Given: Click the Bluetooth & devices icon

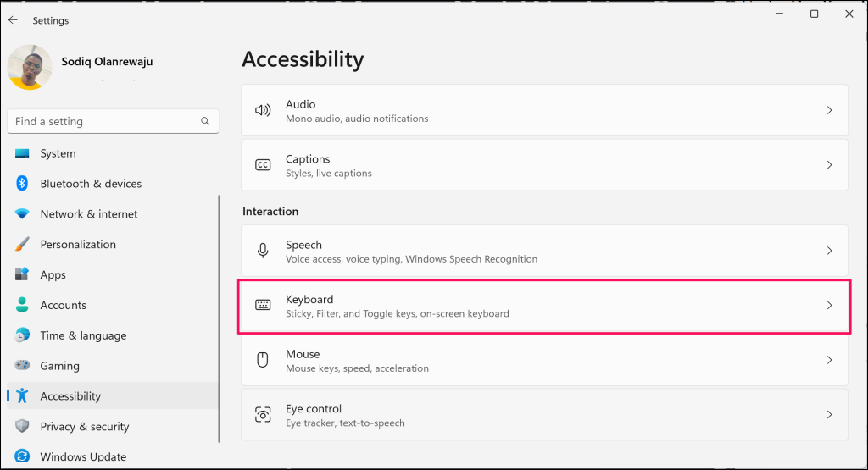Looking at the screenshot, I should click(x=23, y=184).
